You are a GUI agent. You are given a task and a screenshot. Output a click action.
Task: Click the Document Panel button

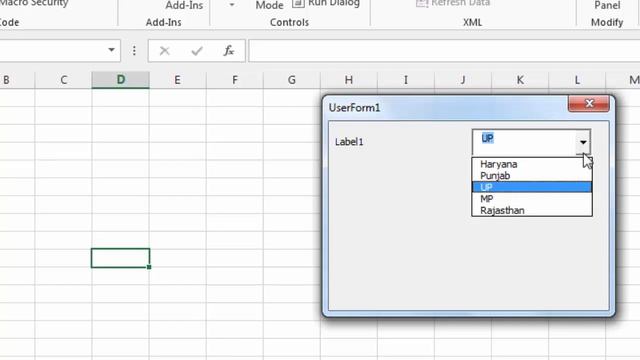607,5
